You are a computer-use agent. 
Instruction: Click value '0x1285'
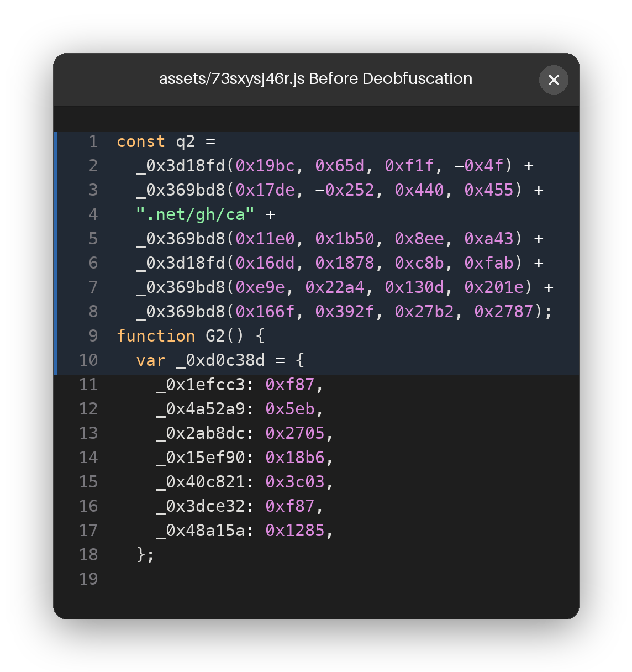(x=295, y=531)
